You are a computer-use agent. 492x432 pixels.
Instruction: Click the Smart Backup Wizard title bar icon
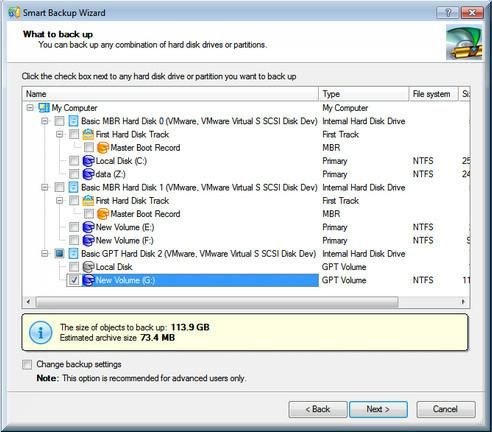[x=14, y=13]
